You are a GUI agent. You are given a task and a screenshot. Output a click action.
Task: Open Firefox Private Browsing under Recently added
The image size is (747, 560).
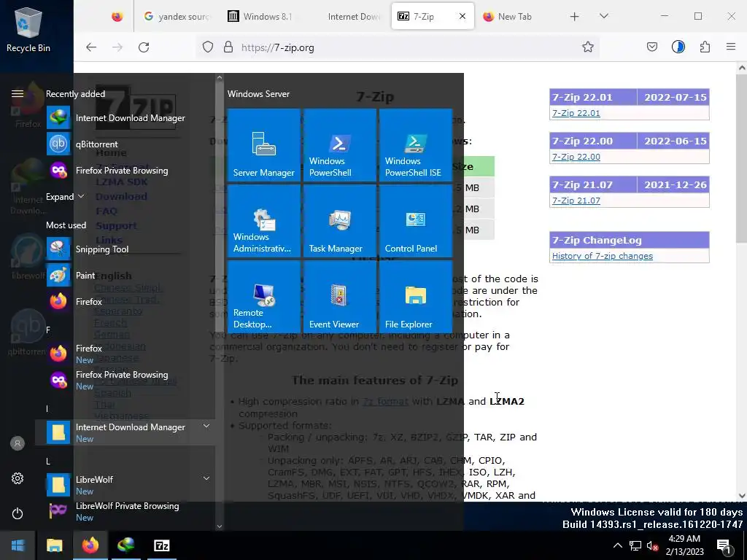(x=125, y=170)
